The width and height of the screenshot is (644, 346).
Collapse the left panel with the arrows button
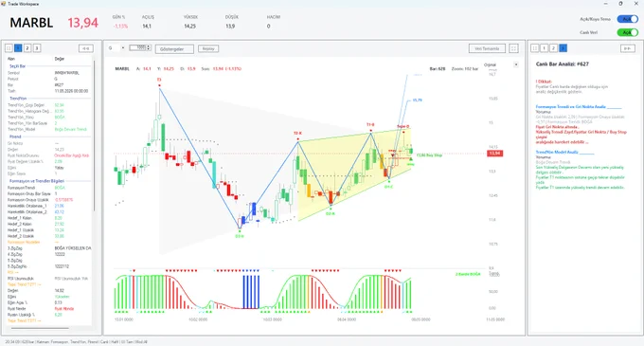(86, 48)
